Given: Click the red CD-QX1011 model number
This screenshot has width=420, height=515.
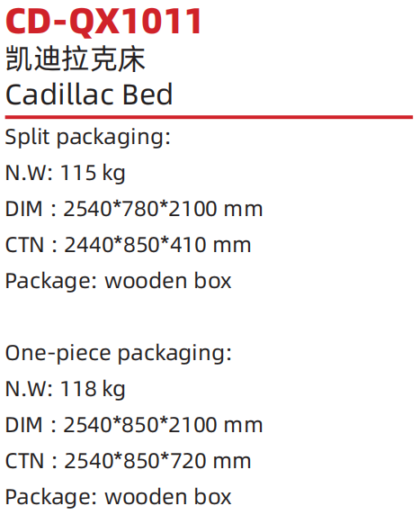Looking at the screenshot, I should click(103, 22).
